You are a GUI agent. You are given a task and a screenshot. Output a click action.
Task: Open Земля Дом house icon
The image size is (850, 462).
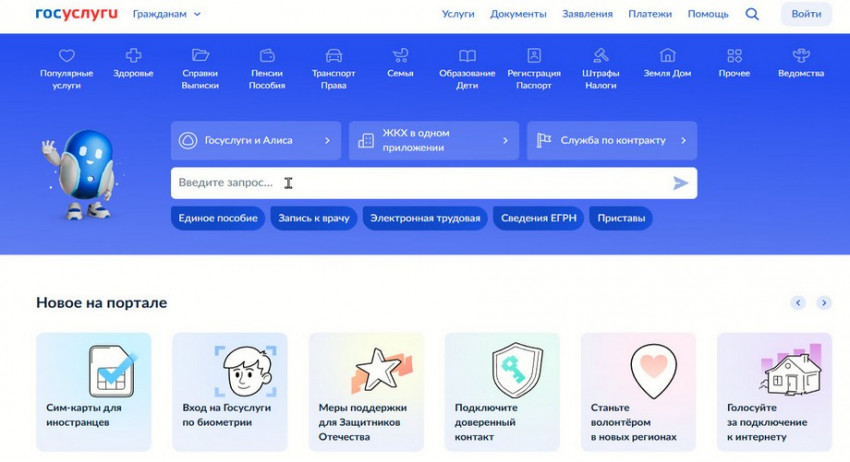click(x=667, y=55)
